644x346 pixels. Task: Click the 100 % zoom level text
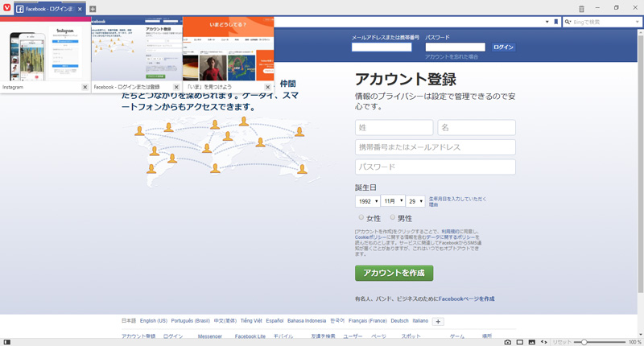pyautogui.click(x=634, y=342)
